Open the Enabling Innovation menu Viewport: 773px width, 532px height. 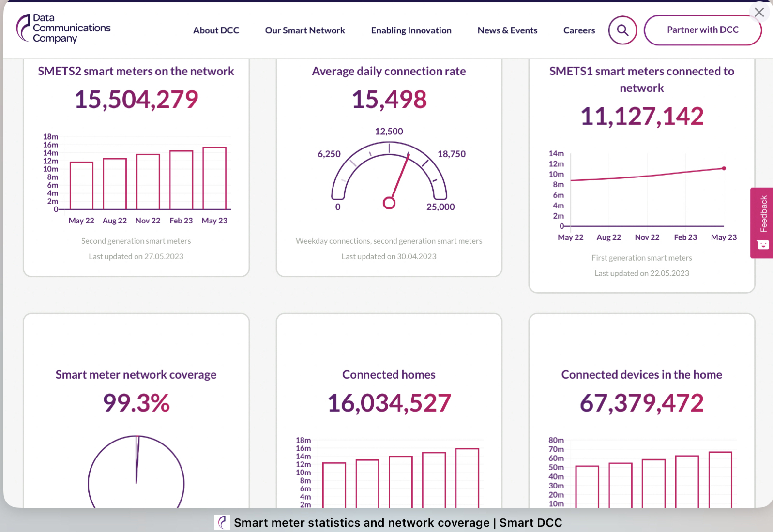(411, 30)
